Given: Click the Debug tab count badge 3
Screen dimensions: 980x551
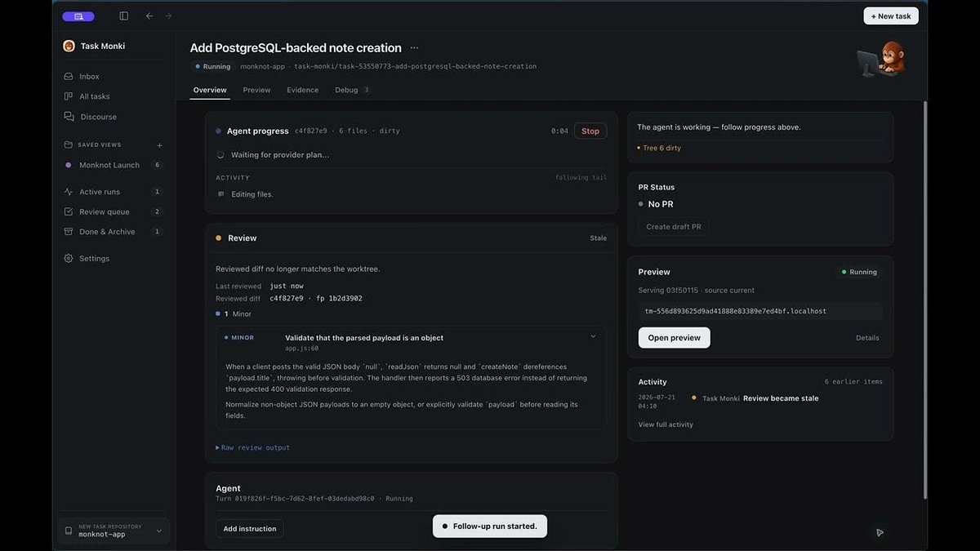Looking at the screenshot, I should pos(366,90).
